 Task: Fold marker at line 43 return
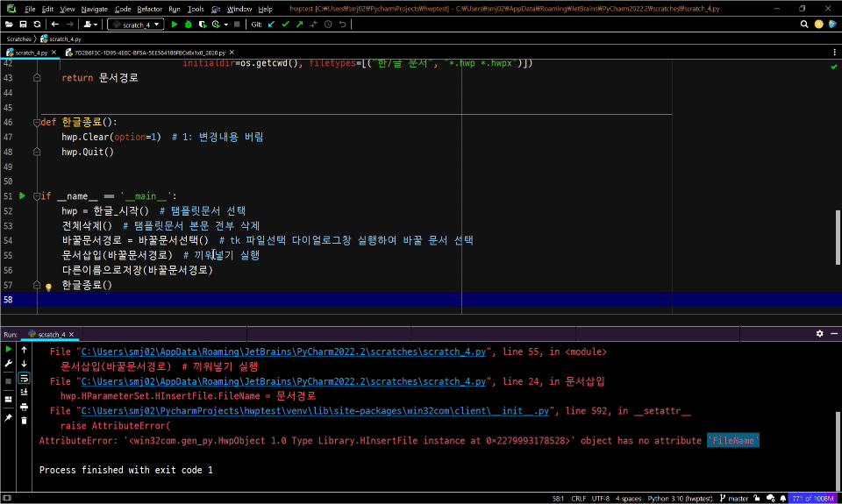tap(37, 78)
